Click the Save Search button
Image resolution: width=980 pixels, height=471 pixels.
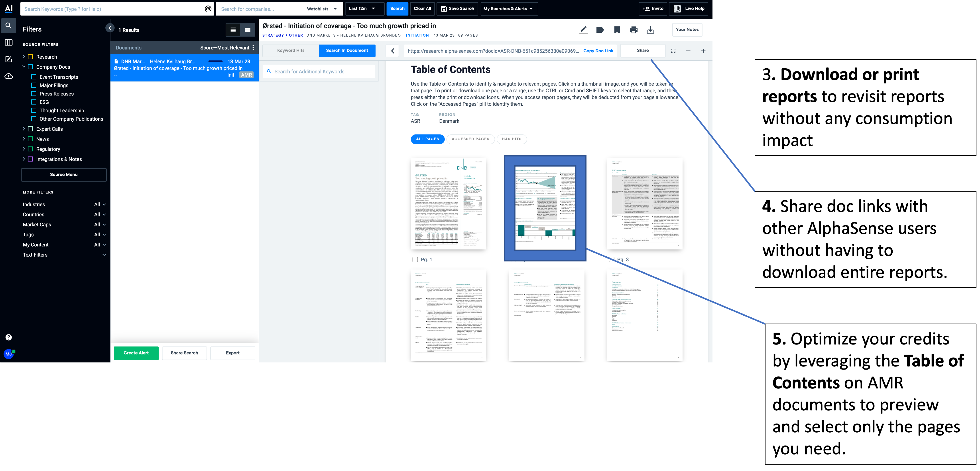click(x=458, y=8)
